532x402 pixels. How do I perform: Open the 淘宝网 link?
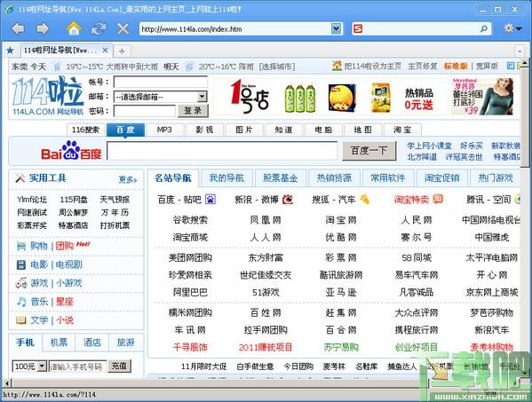pos(341,220)
